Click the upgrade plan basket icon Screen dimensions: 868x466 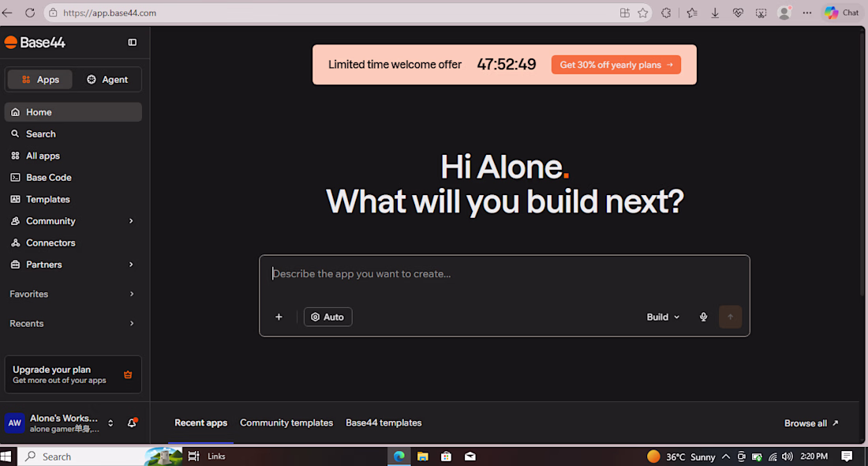point(128,374)
